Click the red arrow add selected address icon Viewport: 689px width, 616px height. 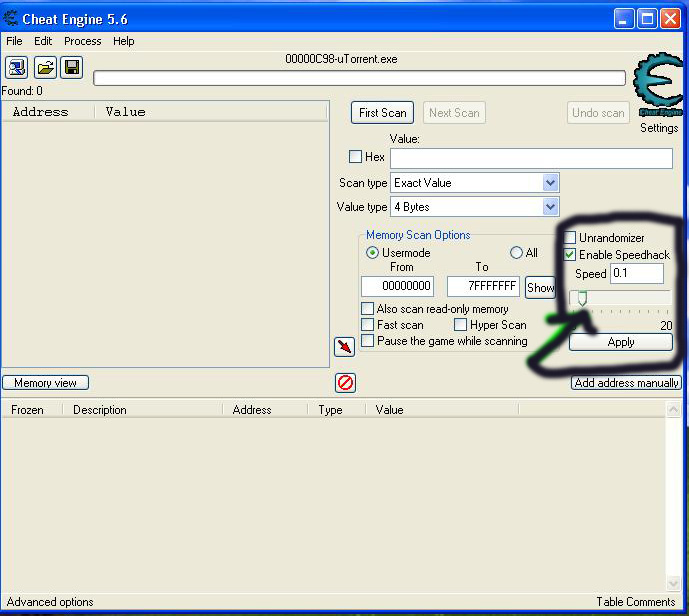pyautogui.click(x=344, y=346)
